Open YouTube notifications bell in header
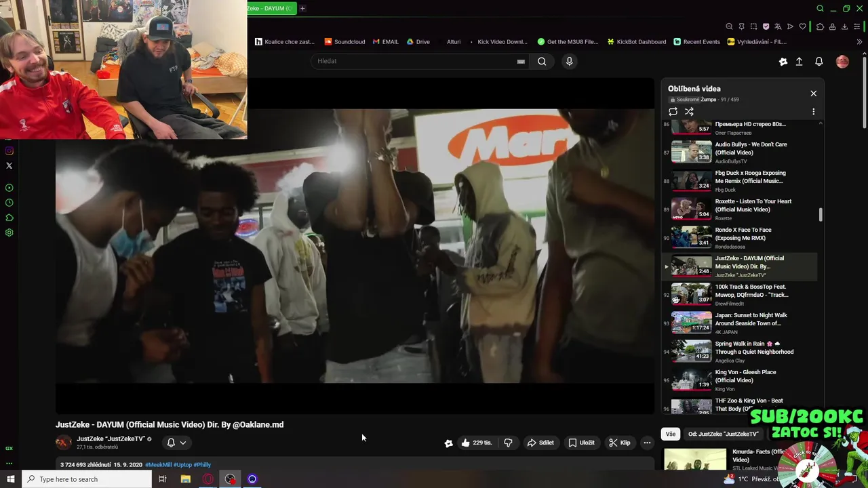Screen dimensions: 868x488 pos(818,61)
